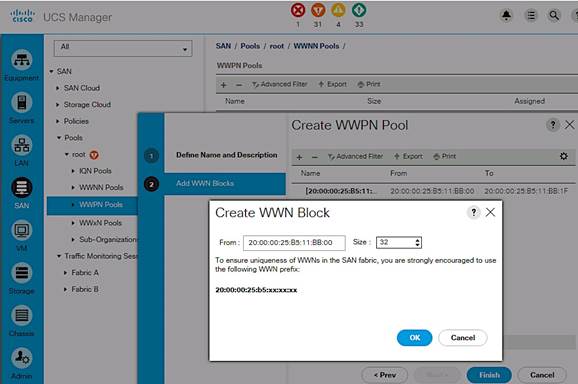The image size is (578, 384).
Task: Select Fabric B in the tree
Action: pyautogui.click(x=85, y=289)
